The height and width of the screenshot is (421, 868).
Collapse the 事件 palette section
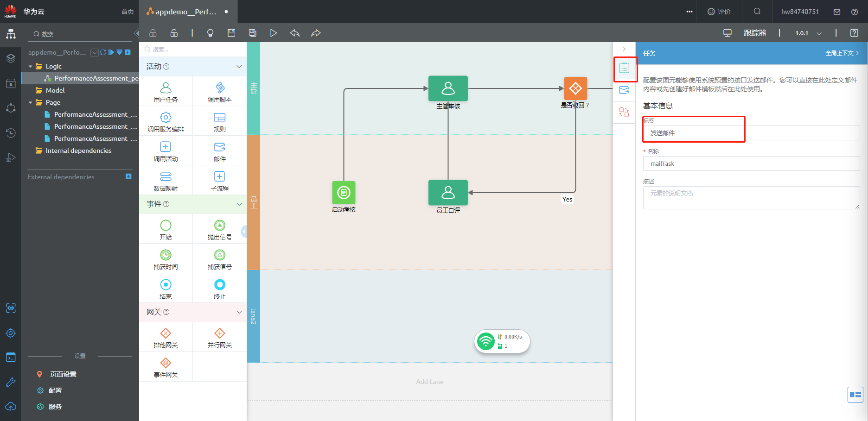(239, 204)
